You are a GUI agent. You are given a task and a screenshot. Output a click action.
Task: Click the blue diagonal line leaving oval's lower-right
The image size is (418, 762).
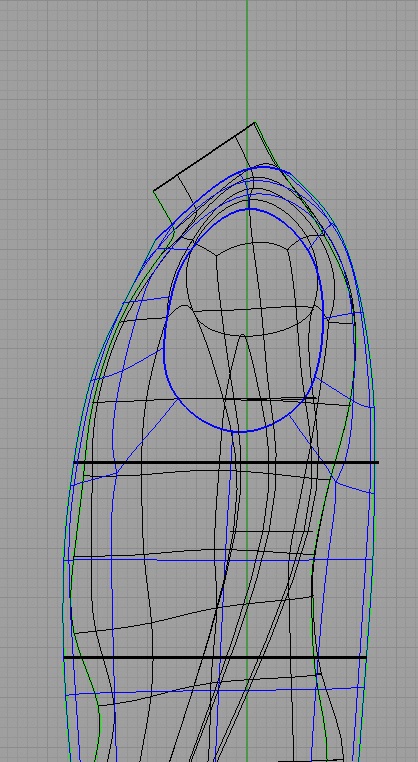pos(311,446)
